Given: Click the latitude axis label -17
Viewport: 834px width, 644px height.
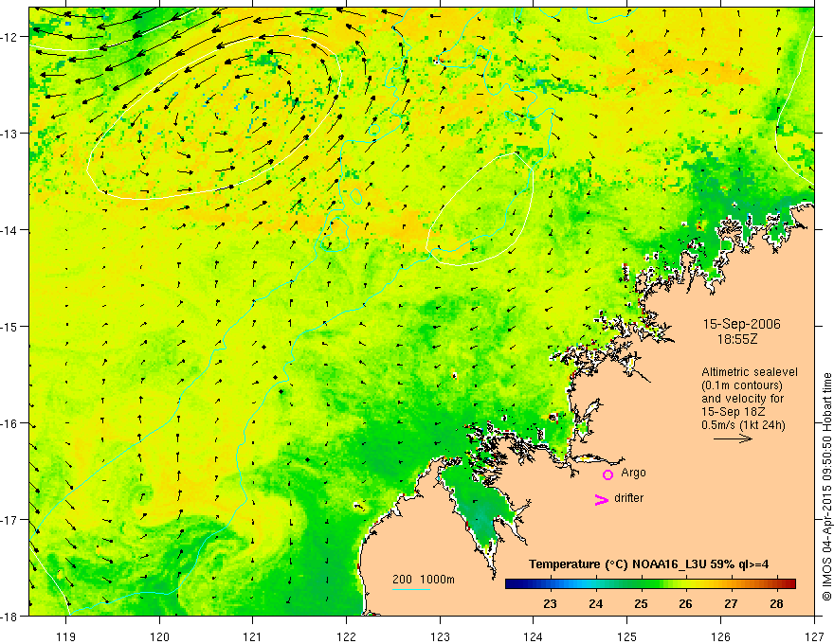Looking at the screenshot, I should tap(10, 520).
